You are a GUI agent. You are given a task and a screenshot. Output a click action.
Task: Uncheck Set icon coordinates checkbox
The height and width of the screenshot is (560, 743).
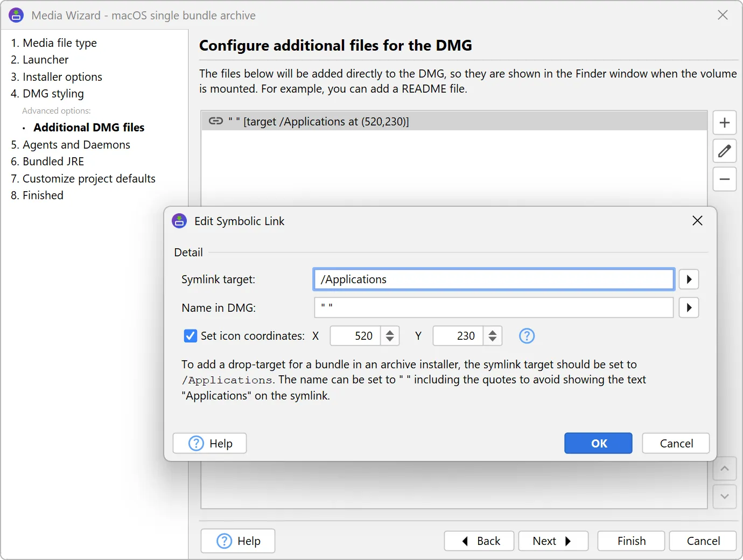coord(190,336)
